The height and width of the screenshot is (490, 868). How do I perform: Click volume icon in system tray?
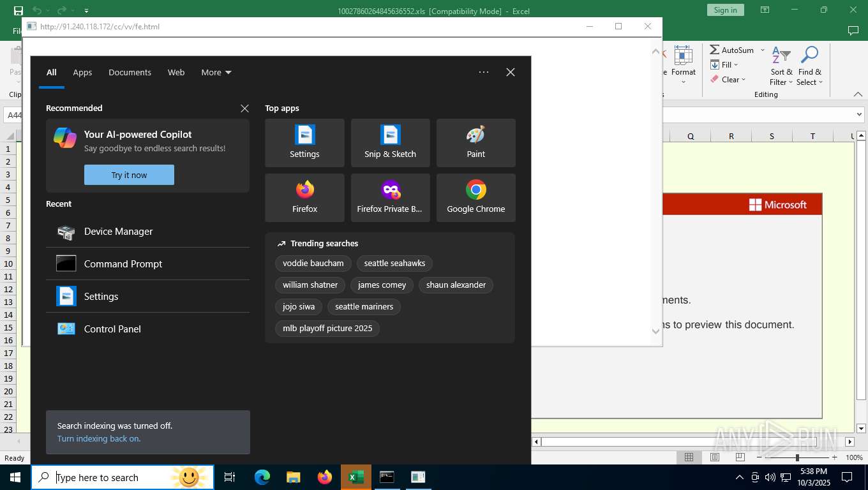(x=770, y=477)
